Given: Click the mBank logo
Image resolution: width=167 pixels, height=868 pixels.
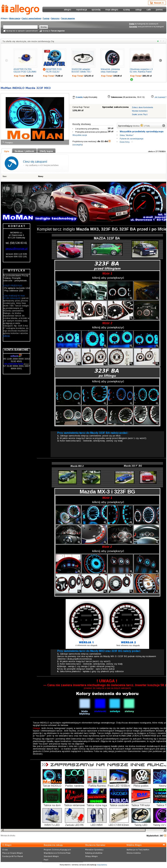Looking at the screenshot, I should pos(16,356).
